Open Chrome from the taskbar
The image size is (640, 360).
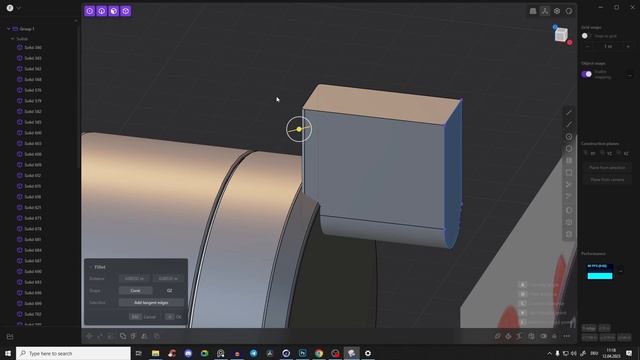319,353
